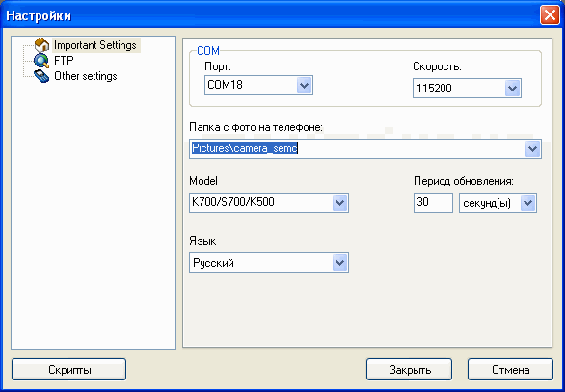565x392 pixels.
Task: Open the phone photo folder dropdown
Action: click(532, 148)
